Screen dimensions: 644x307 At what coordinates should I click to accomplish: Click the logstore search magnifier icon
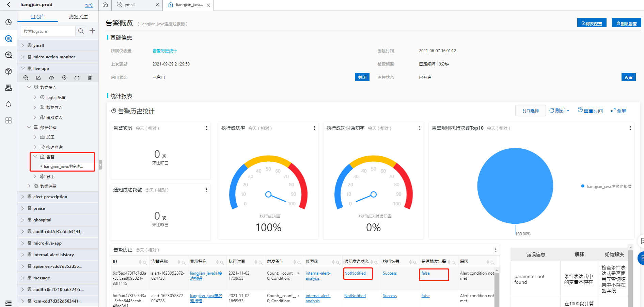click(81, 31)
